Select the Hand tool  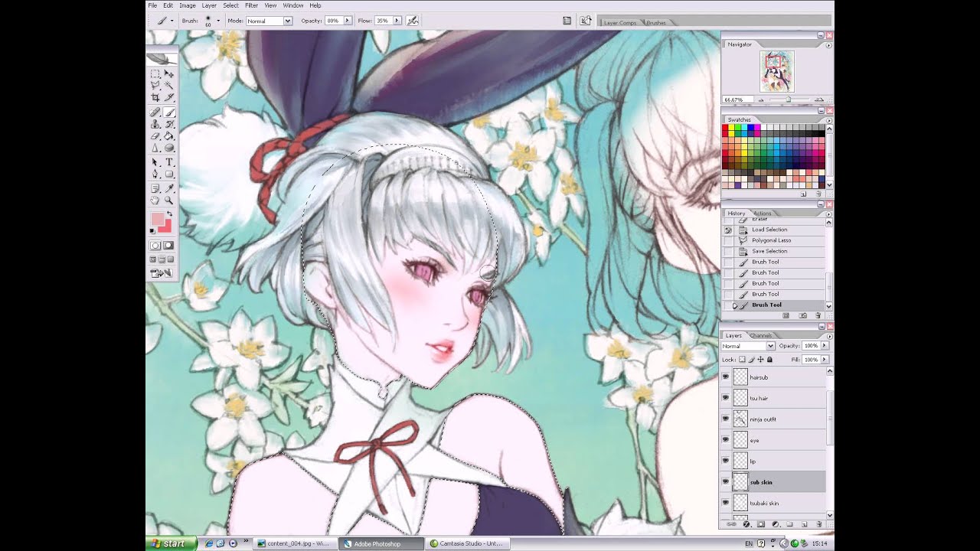[x=155, y=200]
